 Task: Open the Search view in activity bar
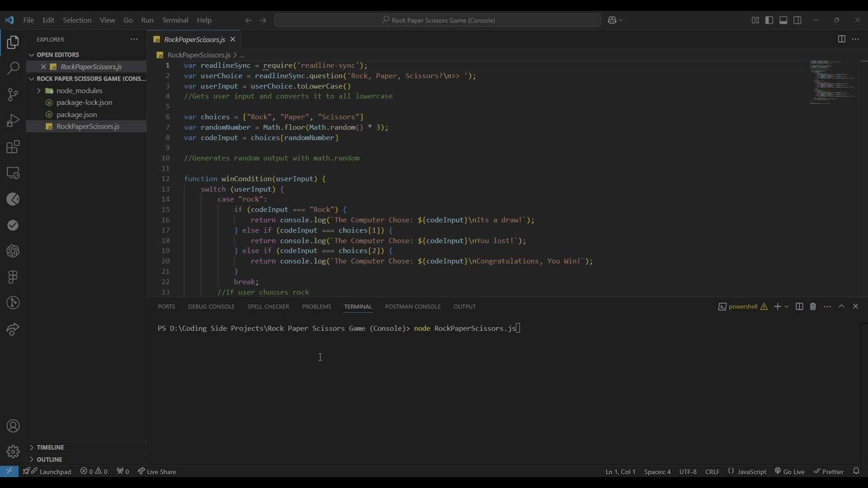(13, 68)
